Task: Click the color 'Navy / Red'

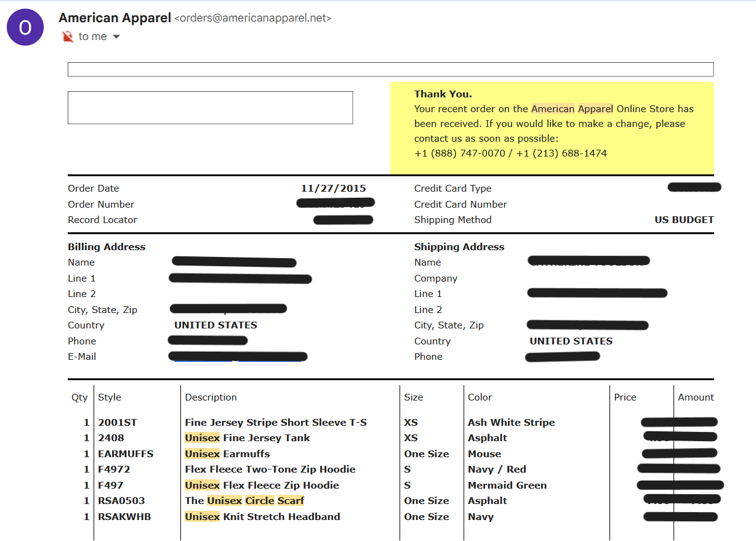Action: pyautogui.click(x=497, y=470)
